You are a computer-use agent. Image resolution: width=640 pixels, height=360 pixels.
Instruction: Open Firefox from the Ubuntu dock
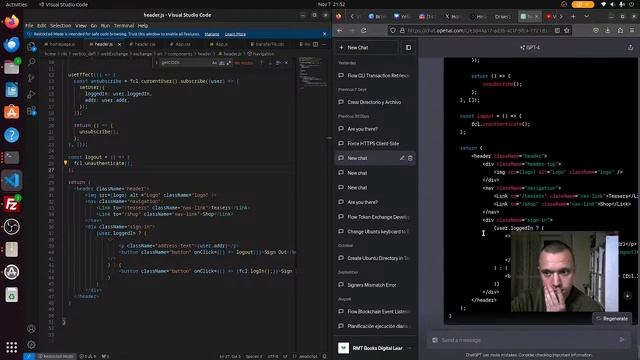[x=11, y=21]
